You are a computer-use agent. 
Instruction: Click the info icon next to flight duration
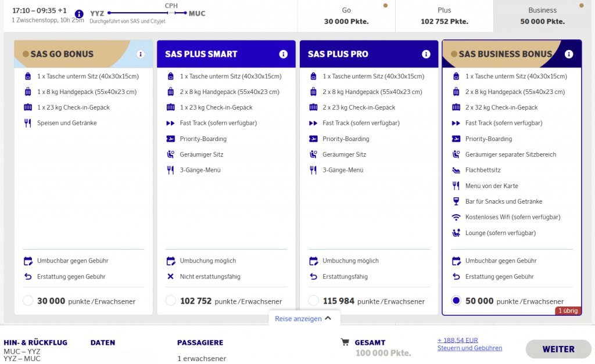79,14
